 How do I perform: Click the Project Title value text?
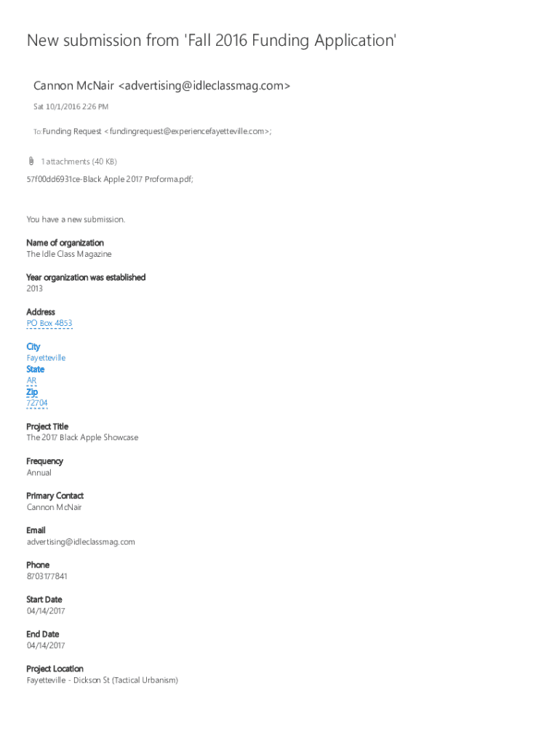[83, 437]
